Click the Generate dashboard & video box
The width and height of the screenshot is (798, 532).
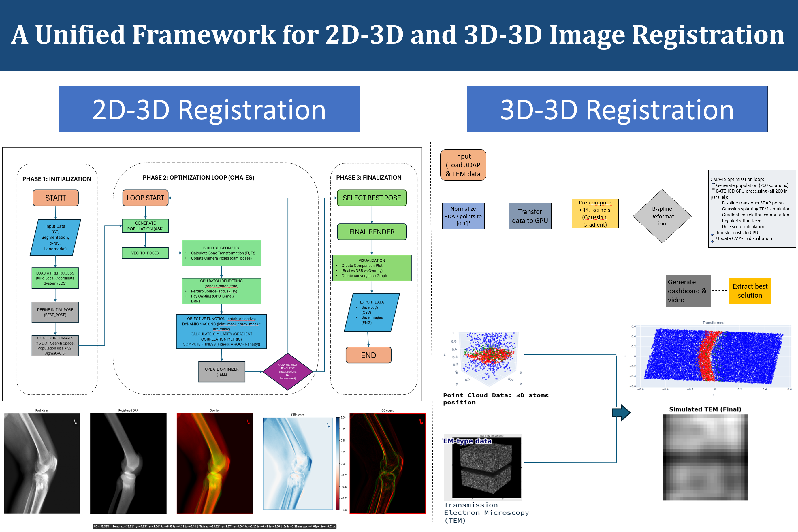pyautogui.click(x=688, y=291)
